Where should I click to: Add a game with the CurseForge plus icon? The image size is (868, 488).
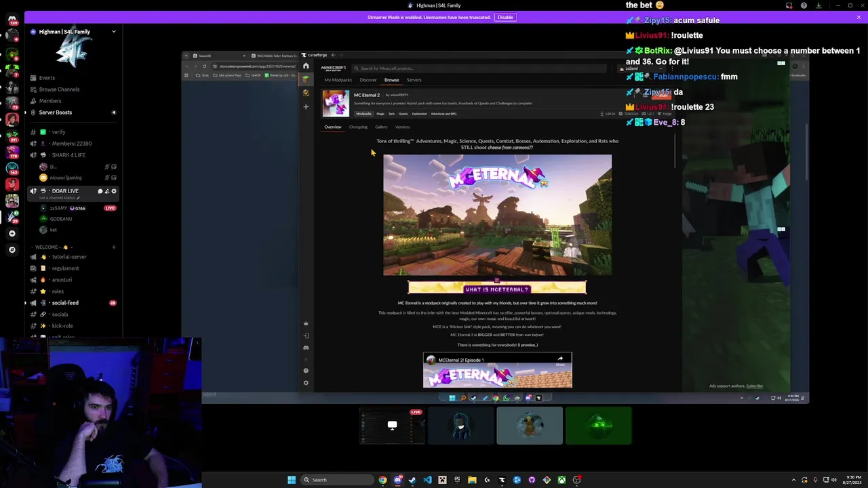pyautogui.click(x=306, y=106)
